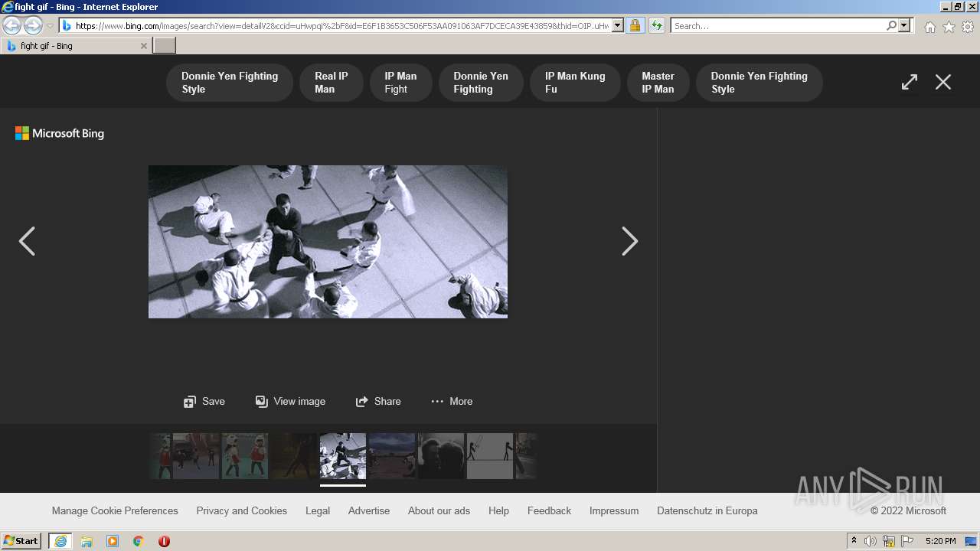Click the Save image icon
980x551 pixels.
190,402
